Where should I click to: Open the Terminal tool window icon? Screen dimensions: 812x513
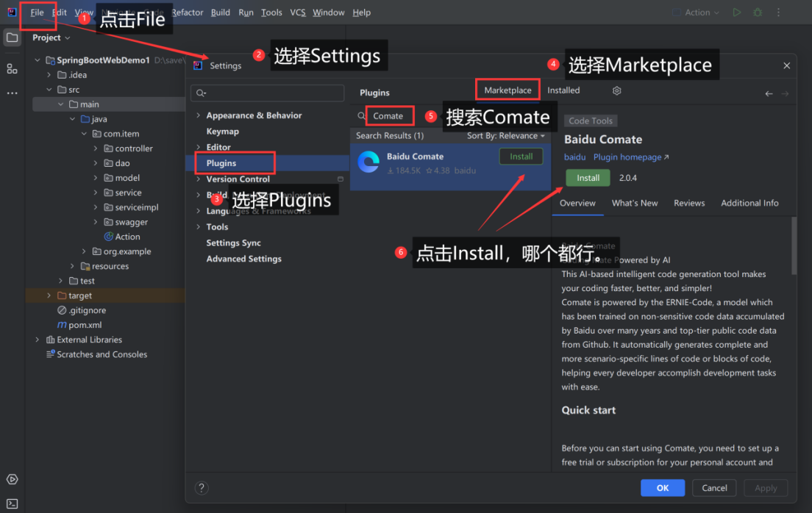(x=13, y=503)
